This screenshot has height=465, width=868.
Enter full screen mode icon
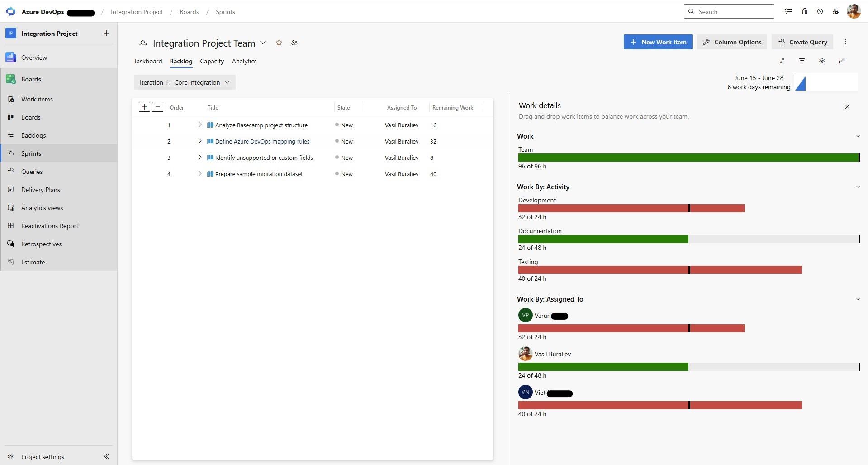(842, 61)
